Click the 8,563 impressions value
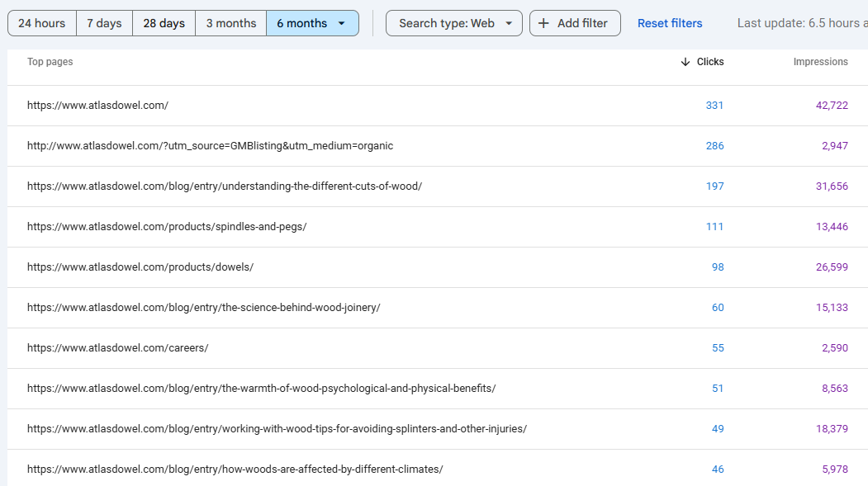The width and height of the screenshot is (868, 486). [835, 388]
